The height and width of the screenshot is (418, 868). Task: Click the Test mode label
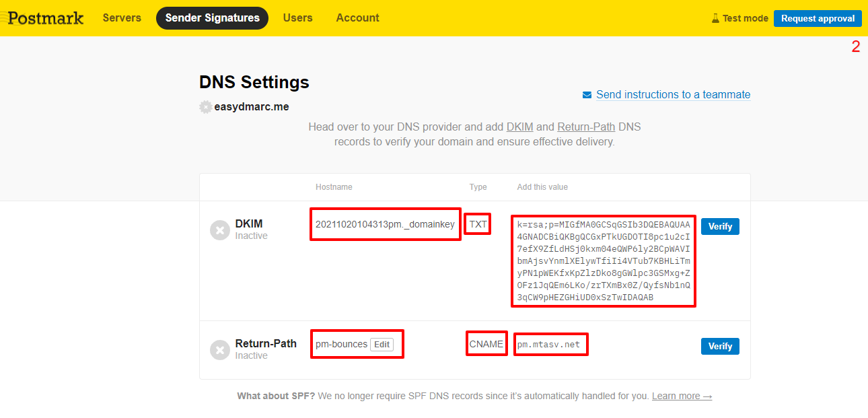pos(745,19)
